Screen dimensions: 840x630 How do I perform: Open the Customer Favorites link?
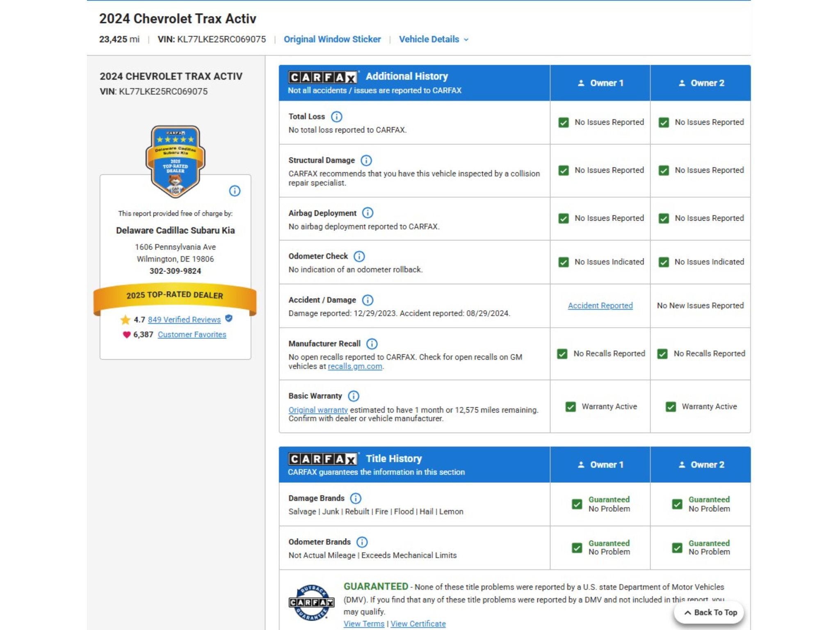(192, 335)
